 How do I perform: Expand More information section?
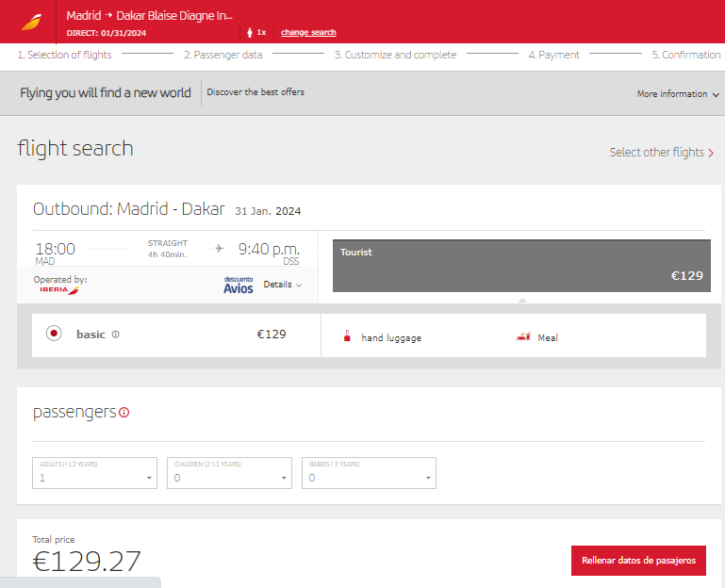[x=678, y=94]
